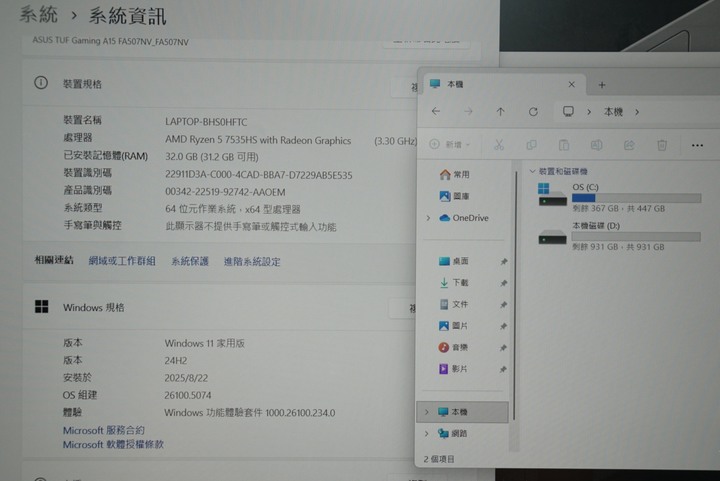This screenshot has width=720, height=481.
Task: Open the 新增 New dropdown
Action: [x=450, y=145]
